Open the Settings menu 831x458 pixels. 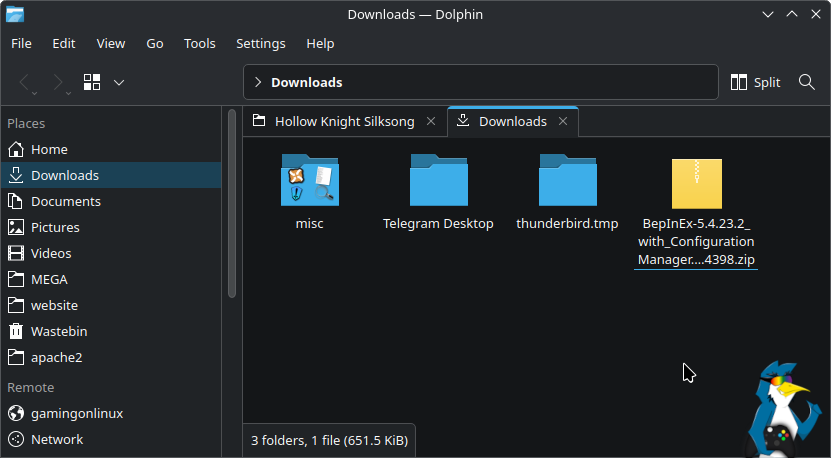(260, 43)
